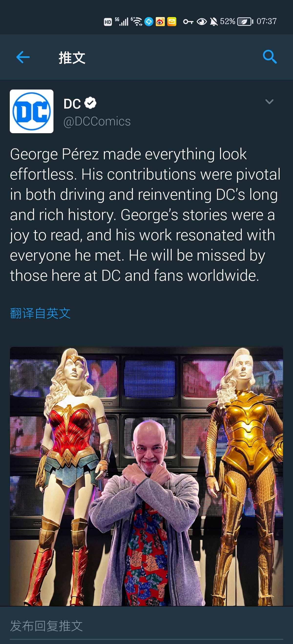Open search with magnifier icon
Viewport: 293px width, 644px height.
coord(270,57)
